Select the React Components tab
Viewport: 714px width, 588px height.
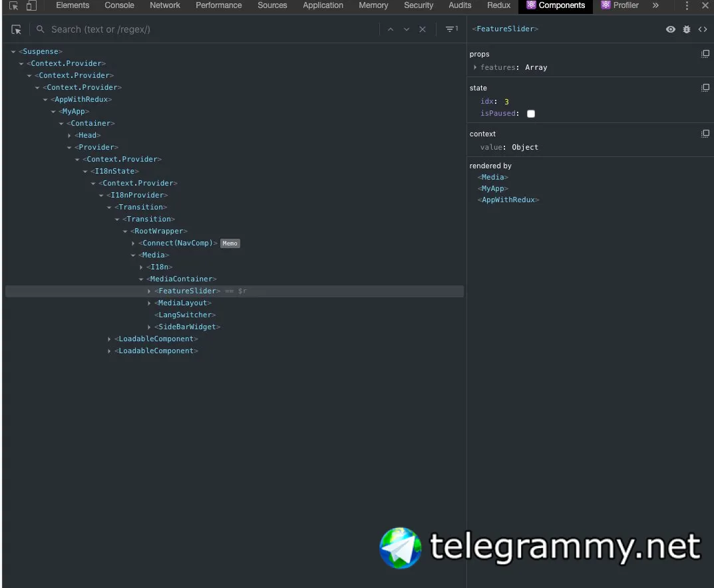(556, 5)
